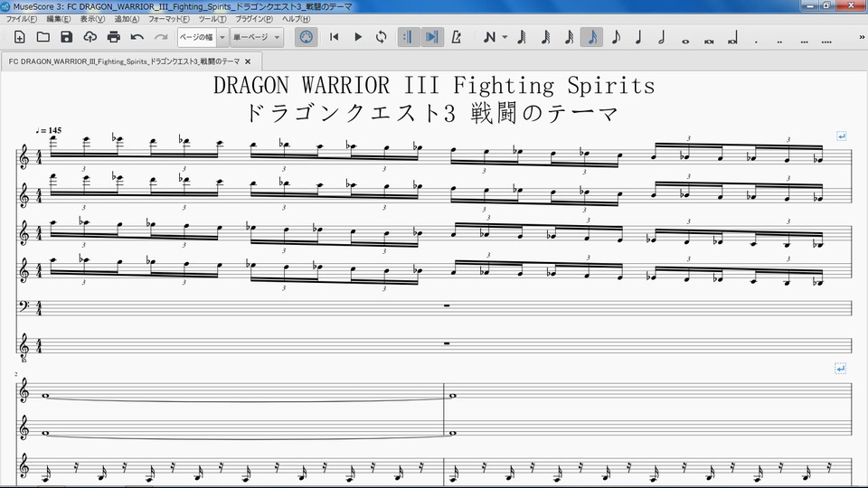Add a quadruple augmentation dot

click(826, 41)
